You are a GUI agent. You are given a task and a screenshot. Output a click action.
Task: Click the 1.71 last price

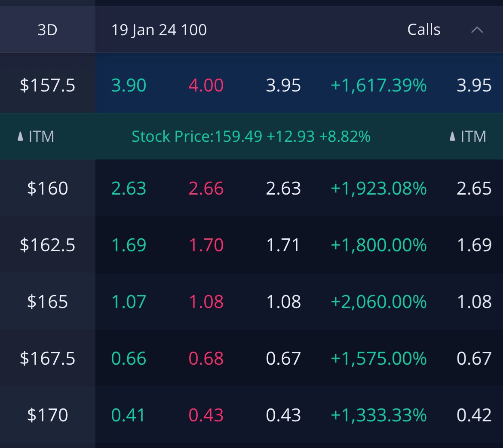tap(283, 245)
